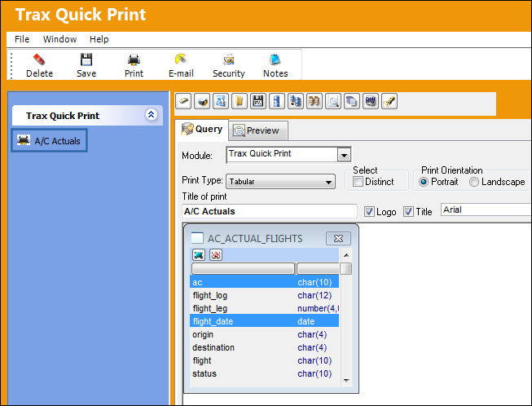Click the blue sort A-Z icon

point(221,101)
